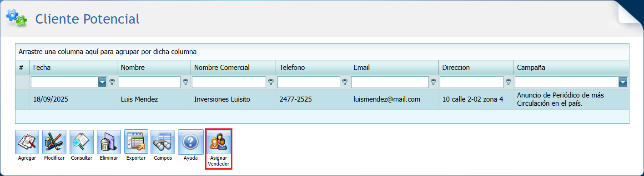The width and height of the screenshot is (644, 176).
Task: Expand the Campaña filter dropdown arrow
Action: [x=623, y=82]
